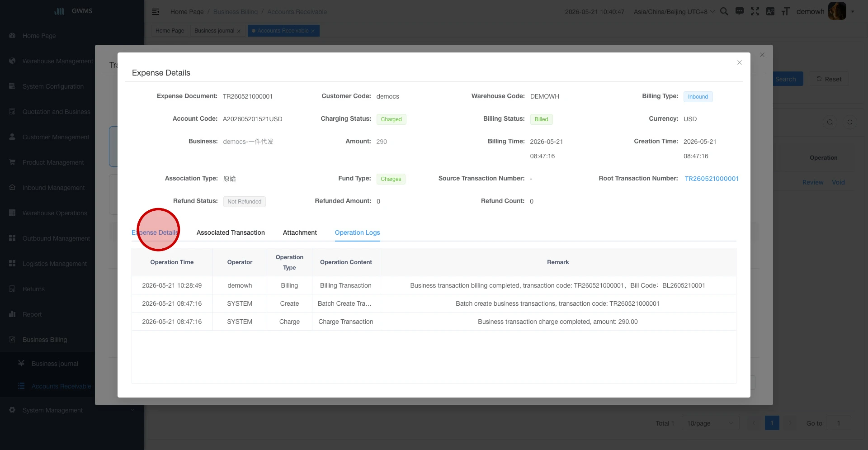Expand the user account dropdown arrow
The height and width of the screenshot is (450, 868).
(853, 12)
